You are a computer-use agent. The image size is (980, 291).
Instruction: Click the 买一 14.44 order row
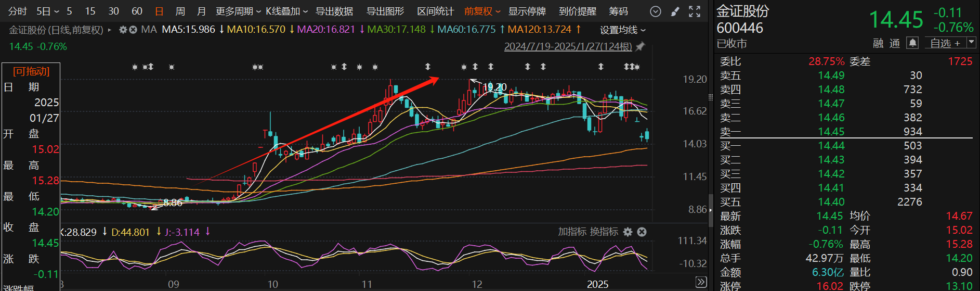pos(846,146)
